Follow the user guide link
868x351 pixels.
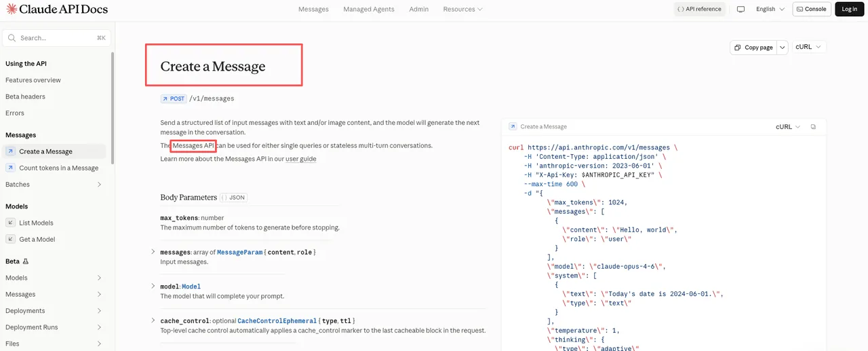300,159
